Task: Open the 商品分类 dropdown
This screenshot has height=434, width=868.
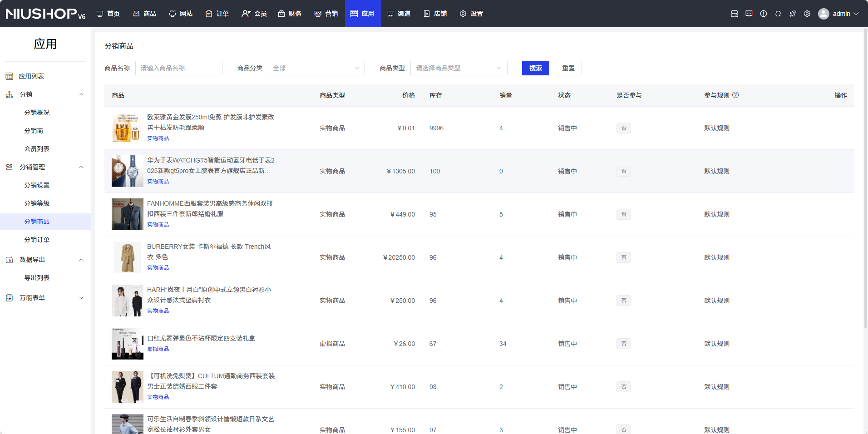Action: 316,68
